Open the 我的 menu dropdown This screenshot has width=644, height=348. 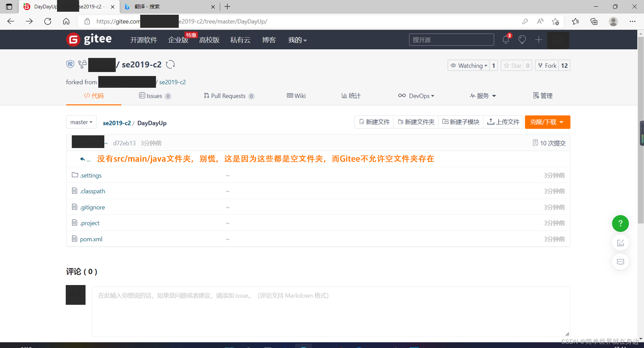pos(297,40)
